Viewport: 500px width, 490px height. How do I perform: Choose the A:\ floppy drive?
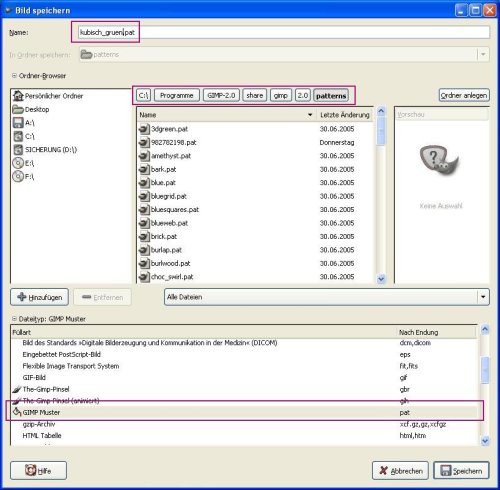23,123
